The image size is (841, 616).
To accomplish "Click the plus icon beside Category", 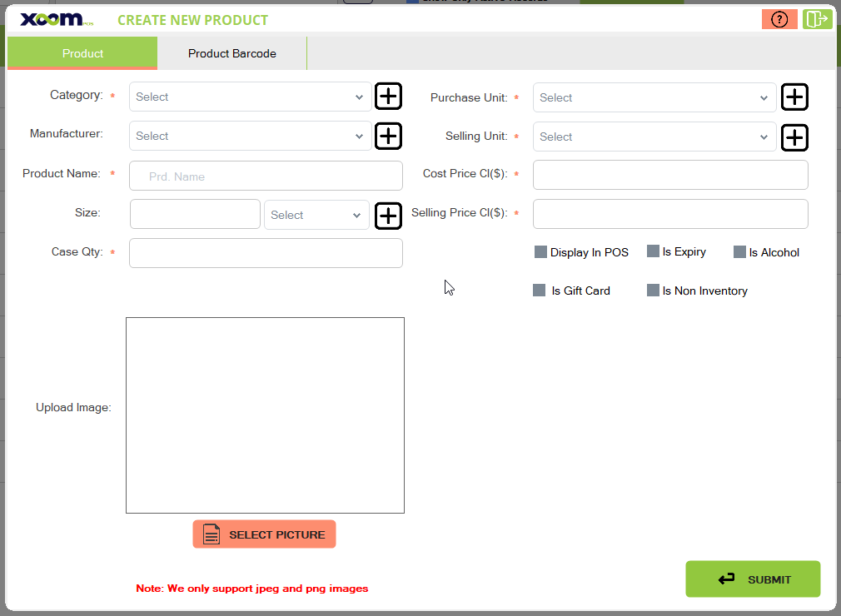I will pos(388,97).
